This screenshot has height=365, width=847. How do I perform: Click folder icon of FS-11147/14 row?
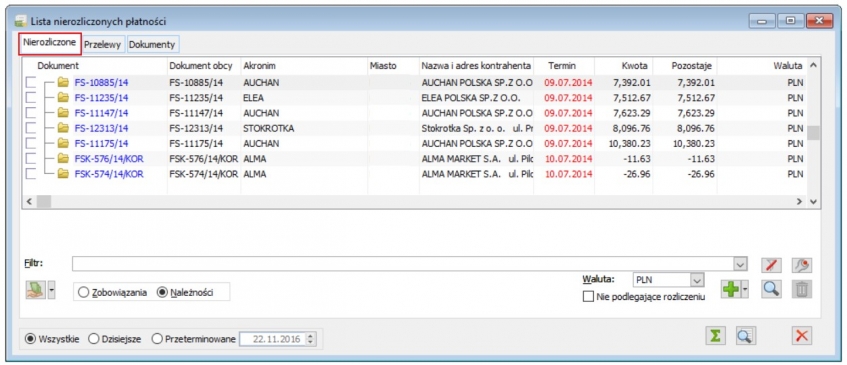point(64,113)
